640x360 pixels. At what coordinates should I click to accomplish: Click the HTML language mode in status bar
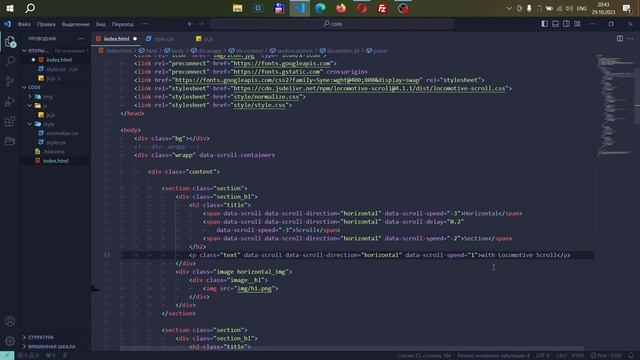click(x=577, y=356)
